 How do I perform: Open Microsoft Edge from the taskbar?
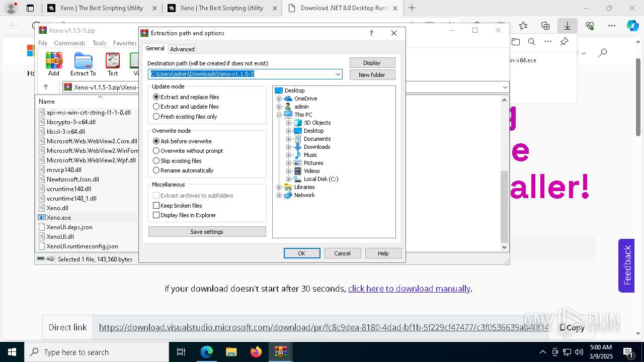[207, 352]
